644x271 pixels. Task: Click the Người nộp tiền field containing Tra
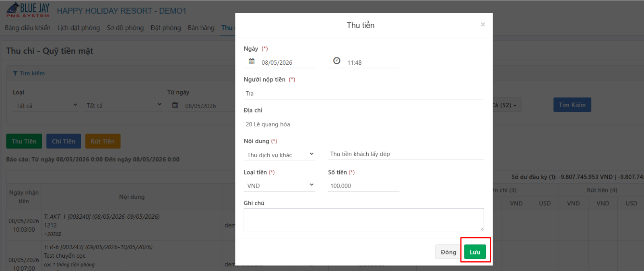click(364, 93)
